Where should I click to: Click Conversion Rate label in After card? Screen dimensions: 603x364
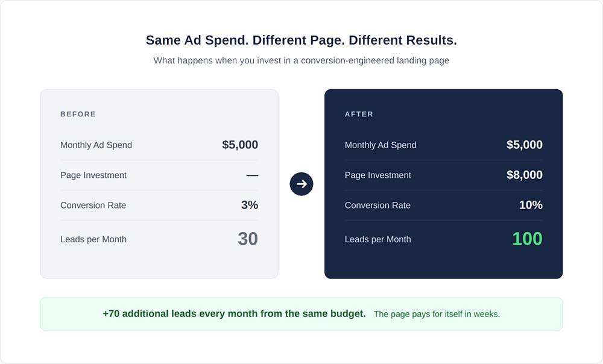pos(377,205)
